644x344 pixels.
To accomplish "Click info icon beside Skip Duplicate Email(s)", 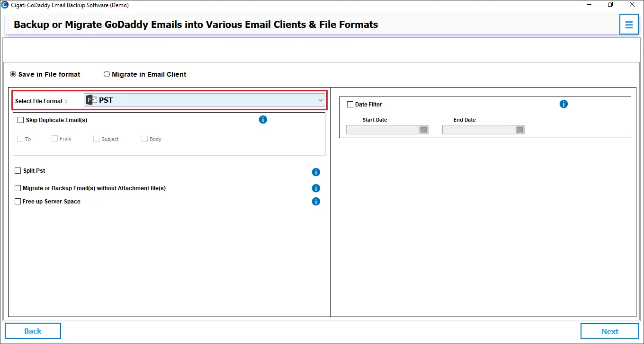I will click(x=263, y=120).
